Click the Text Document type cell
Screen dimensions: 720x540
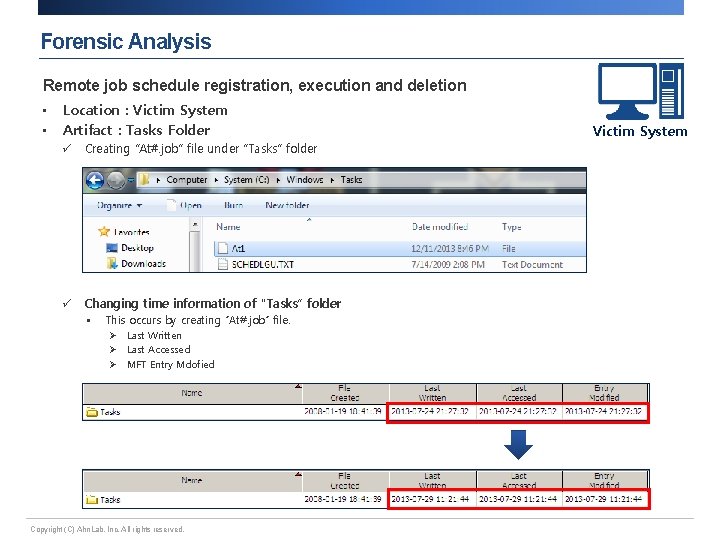click(x=532, y=264)
